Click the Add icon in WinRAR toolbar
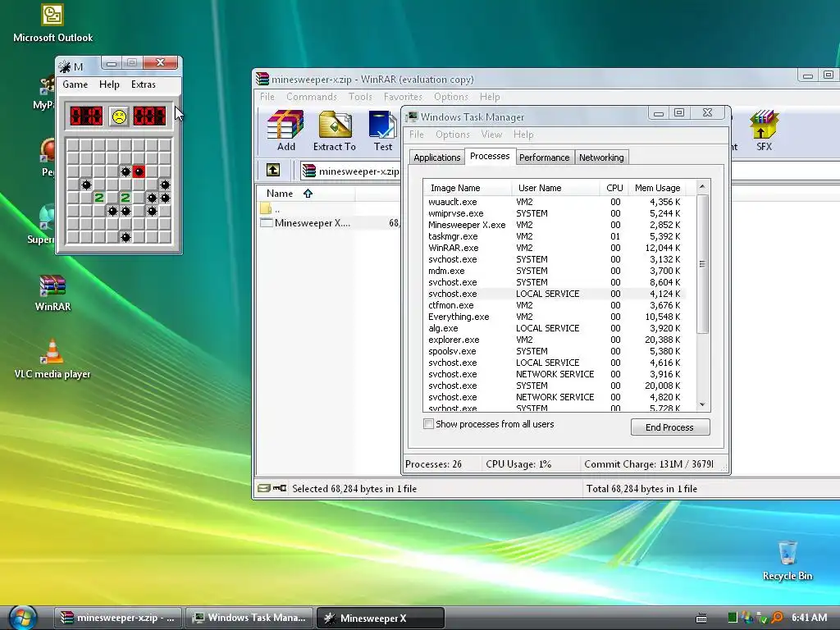 coord(285,130)
